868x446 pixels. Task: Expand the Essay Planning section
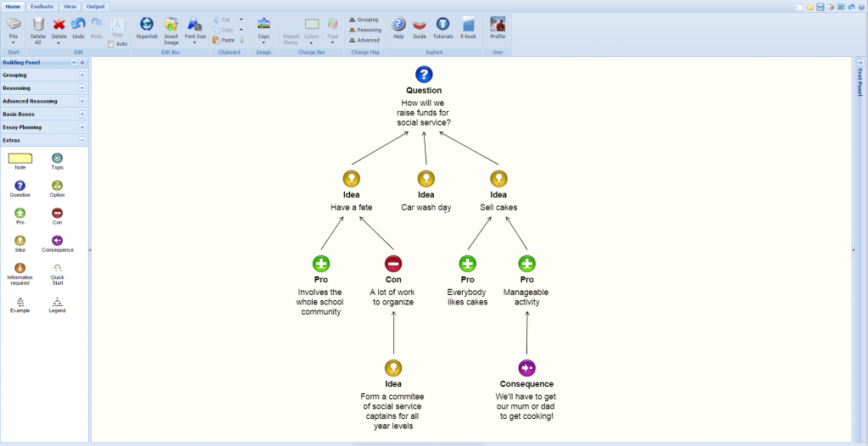coord(82,127)
